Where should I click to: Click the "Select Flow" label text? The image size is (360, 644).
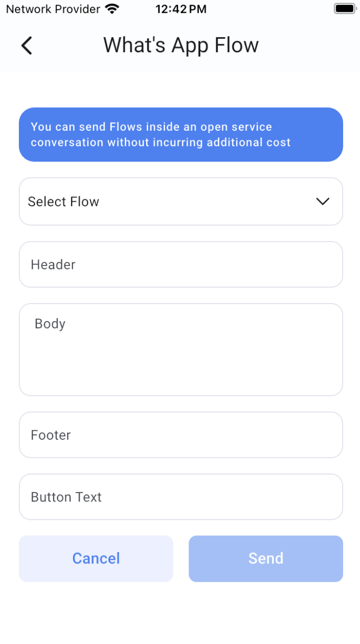[x=64, y=202]
